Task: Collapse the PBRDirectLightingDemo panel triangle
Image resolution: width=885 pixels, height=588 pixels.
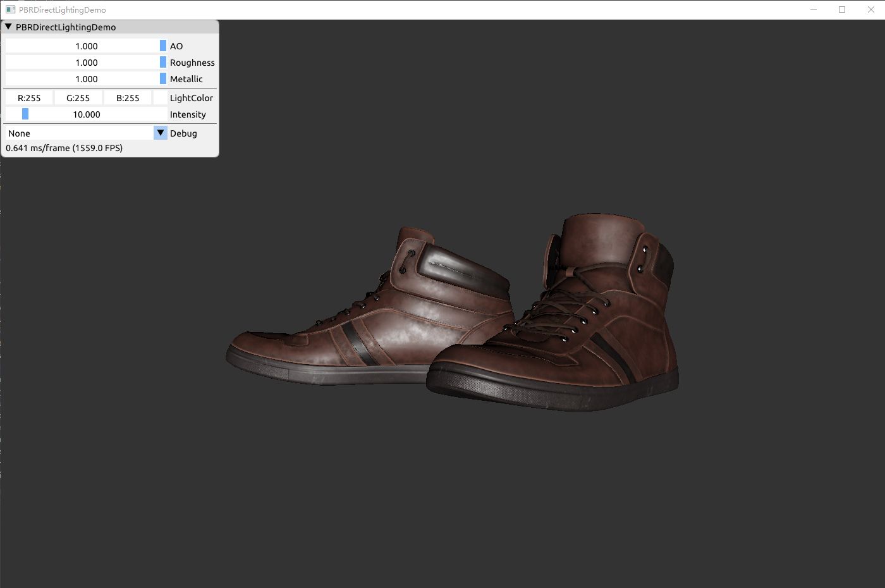Action: [x=9, y=27]
